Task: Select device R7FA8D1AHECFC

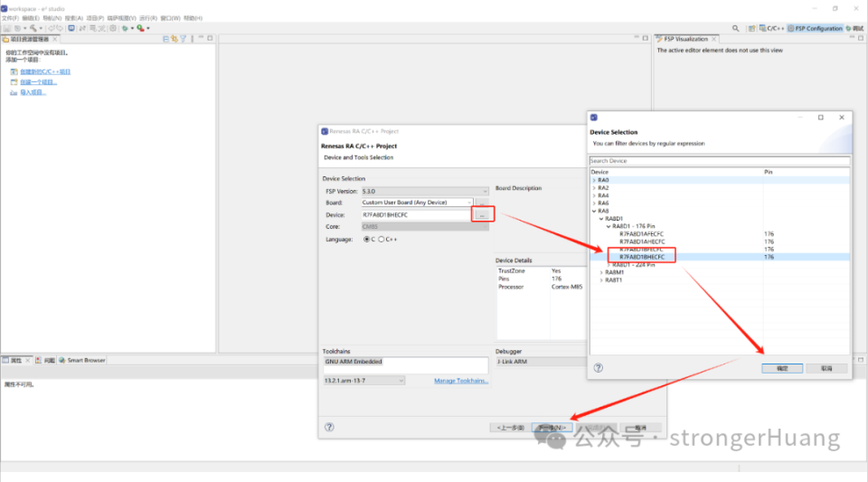Action: [642, 242]
